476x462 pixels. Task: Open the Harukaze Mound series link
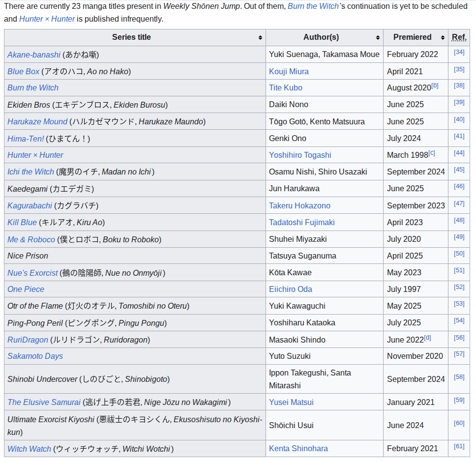point(37,121)
